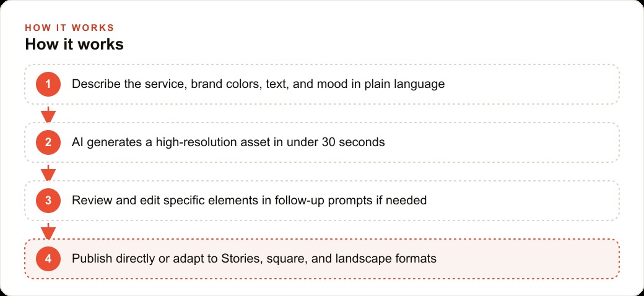Click the bold 'How it works' heading
This screenshot has width=644, height=296.
point(74,45)
